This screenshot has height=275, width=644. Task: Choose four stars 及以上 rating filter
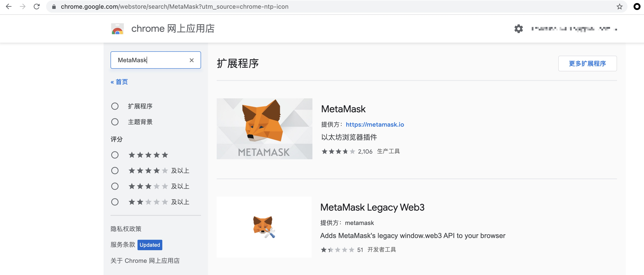[x=115, y=171]
